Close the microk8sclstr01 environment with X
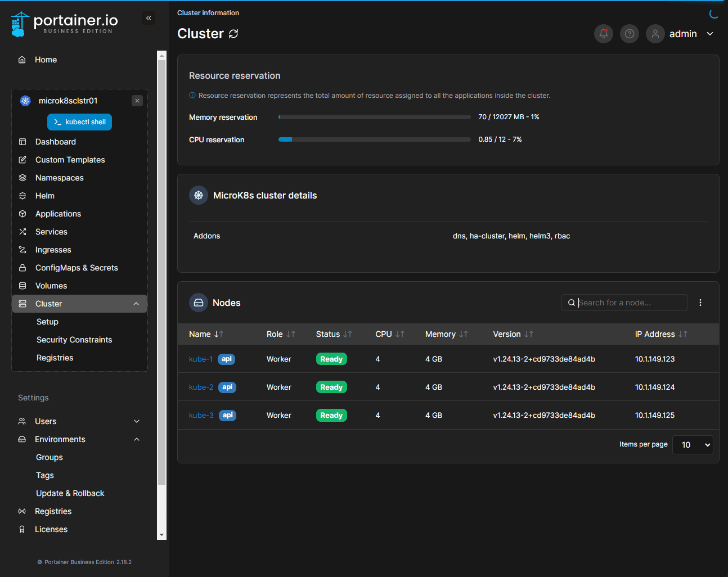The height and width of the screenshot is (577, 728). (137, 101)
